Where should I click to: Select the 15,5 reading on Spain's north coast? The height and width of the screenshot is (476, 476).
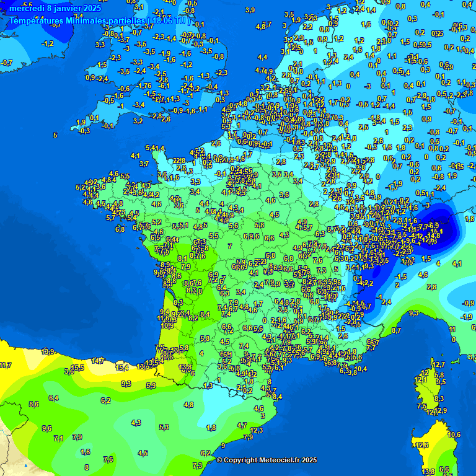coord(78,368)
